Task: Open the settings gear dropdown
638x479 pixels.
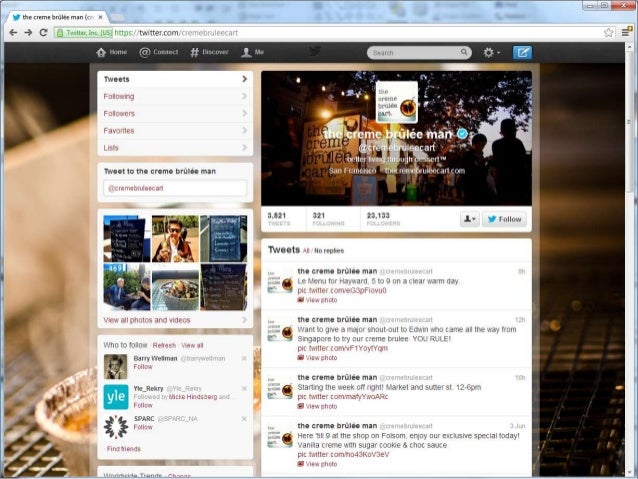Action: [x=492, y=52]
